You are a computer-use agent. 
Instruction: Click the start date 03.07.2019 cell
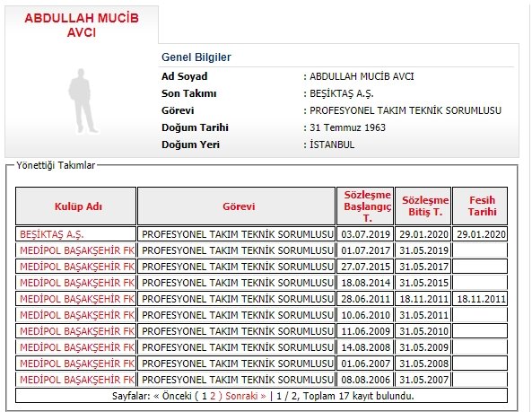pos(365,234)
